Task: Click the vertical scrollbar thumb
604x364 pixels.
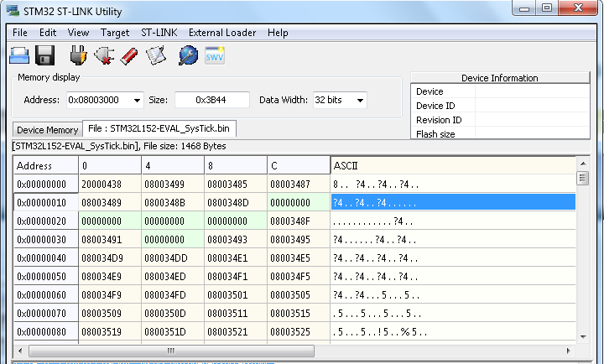Action: [x=583, y=178]
